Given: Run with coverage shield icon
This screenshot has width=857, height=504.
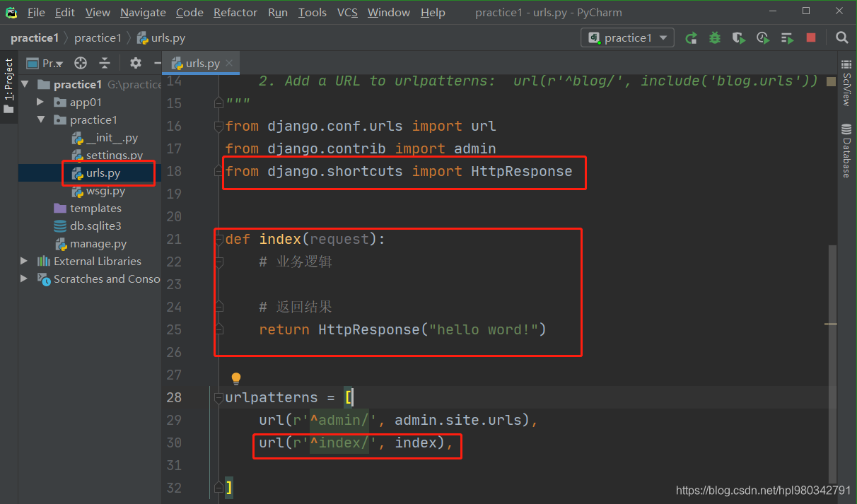Looking at the screenshot, I should (739, 38).
